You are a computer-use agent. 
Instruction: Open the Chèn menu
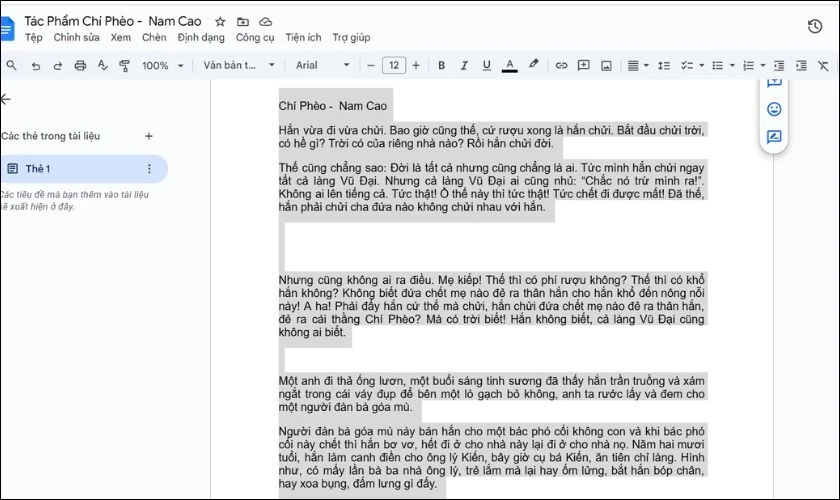[154, 38]
